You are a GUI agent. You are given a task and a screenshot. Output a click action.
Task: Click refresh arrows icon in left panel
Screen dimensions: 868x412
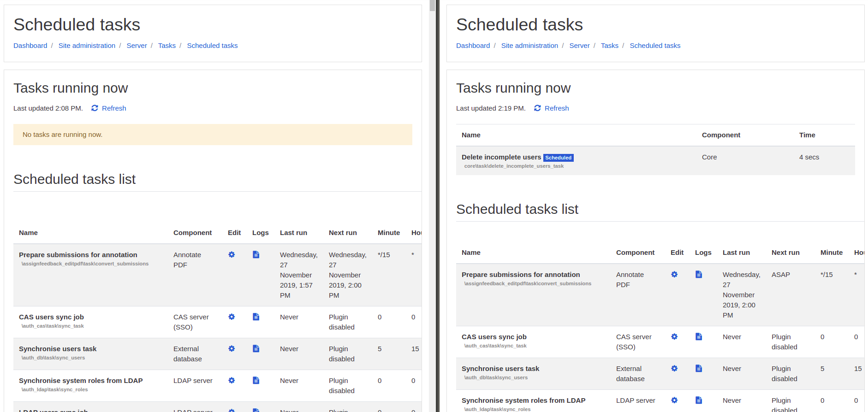pyautogui.click(x=95, y=108)
